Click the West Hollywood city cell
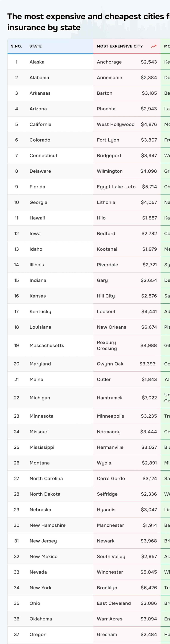 click(116, 124)
